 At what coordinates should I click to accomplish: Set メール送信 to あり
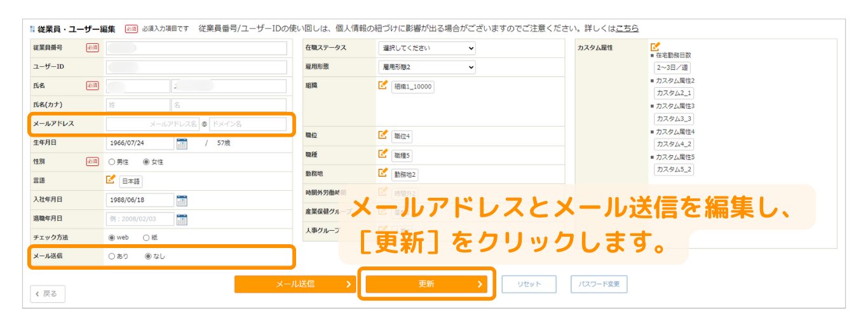[x=112, y=257]
